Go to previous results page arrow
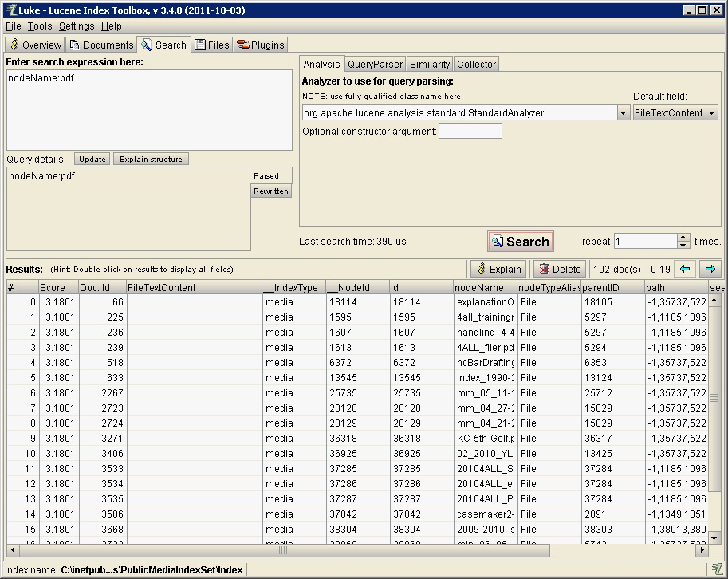The height and width of the screenshot is (579, 728). click(x=684, y=269)
